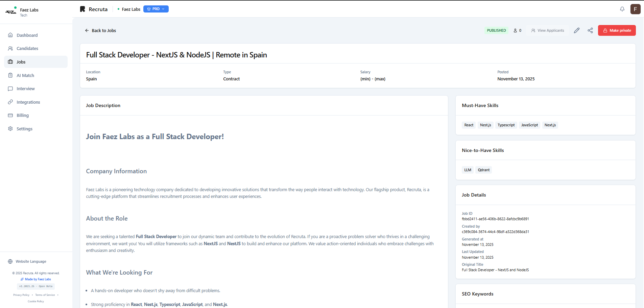Image resolution: width=644 pixels, height=308 pixels.
Task: Click the Make private button
Action: 617,30
